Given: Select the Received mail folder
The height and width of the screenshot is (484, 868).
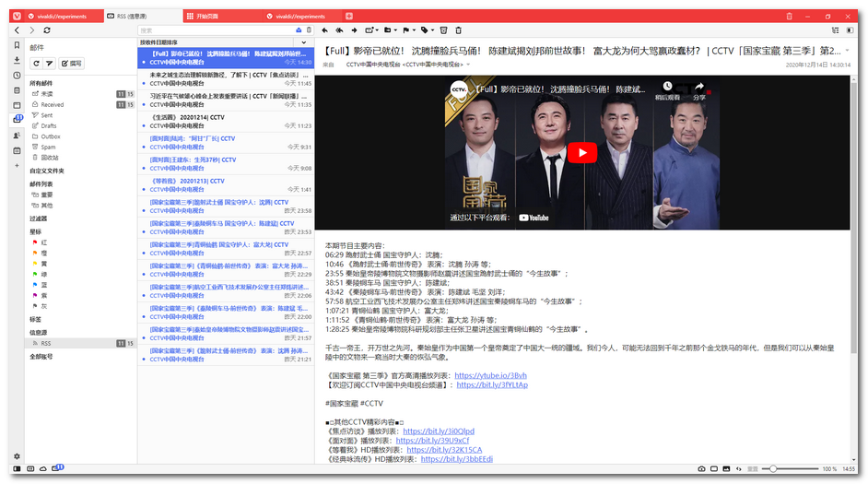Looking at the screenshot, I should (x=53, y=105).
